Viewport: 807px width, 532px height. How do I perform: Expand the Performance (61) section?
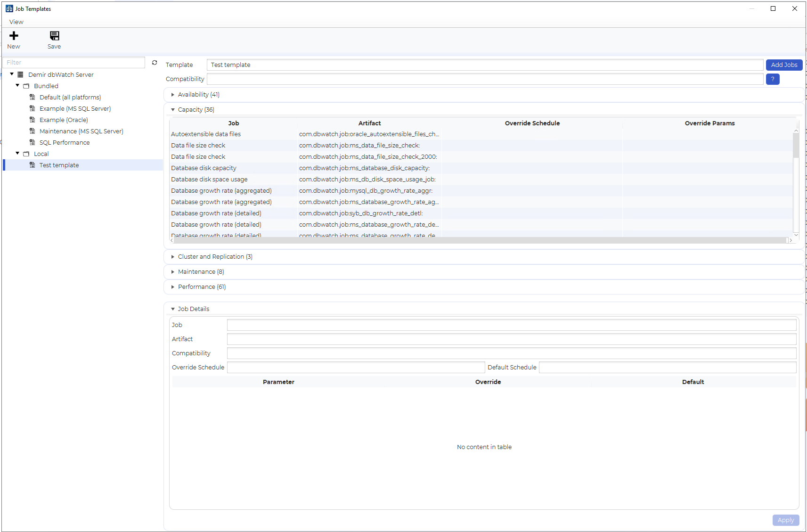(173, 287)
